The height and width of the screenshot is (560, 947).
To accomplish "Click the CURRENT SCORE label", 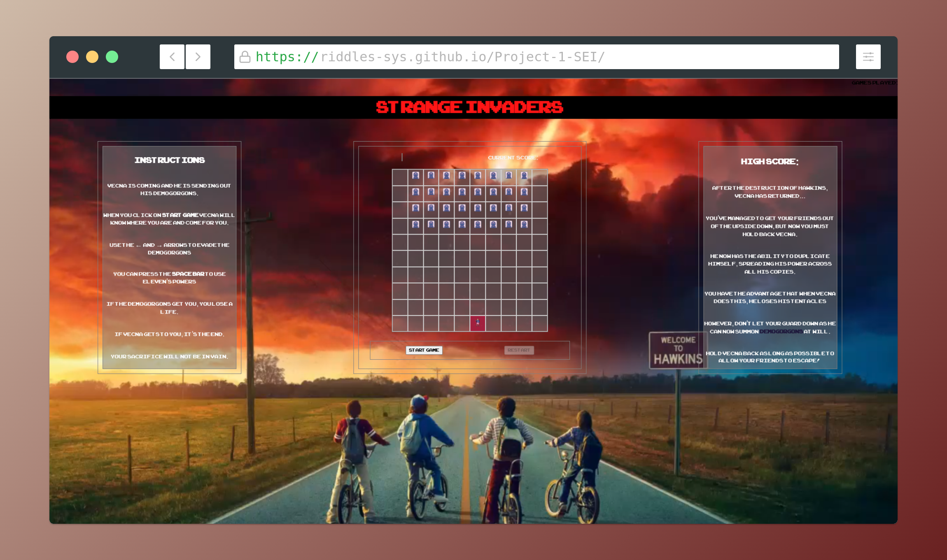I will (513, 158).
